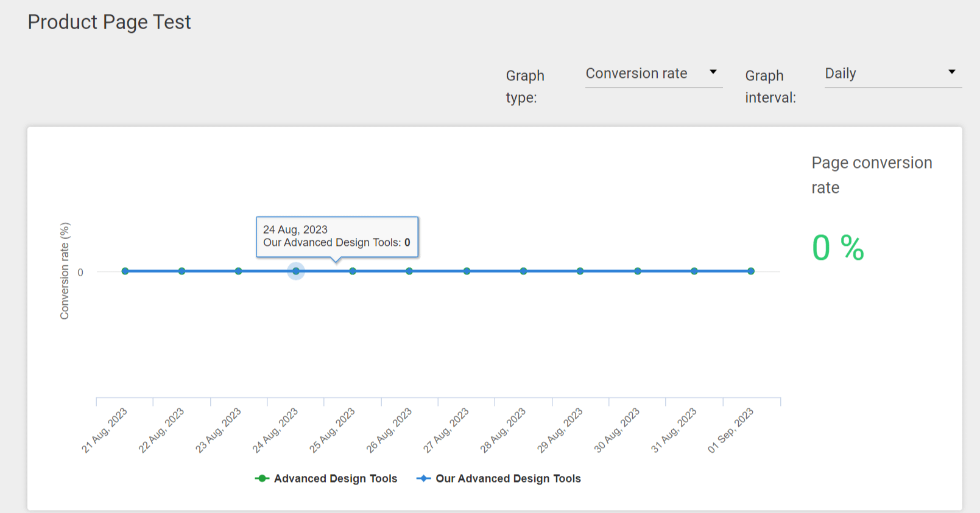Select the 25 Aug, 2023 data point
Viewport: 980px width, 513px height.
point(353,271)
